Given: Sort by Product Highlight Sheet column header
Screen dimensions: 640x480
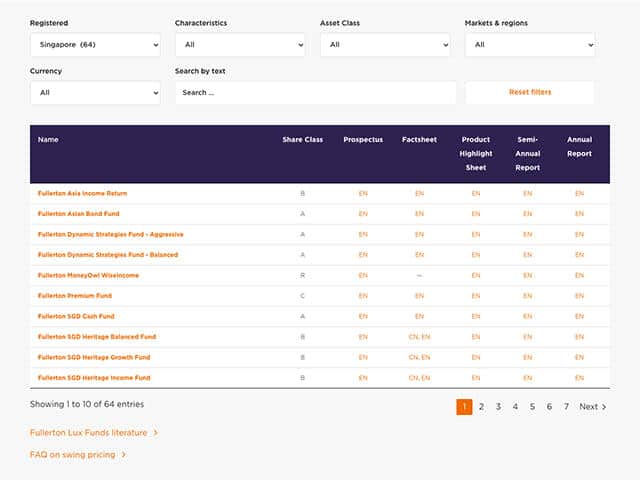Looking at the screenshot, I should (476, 153).
